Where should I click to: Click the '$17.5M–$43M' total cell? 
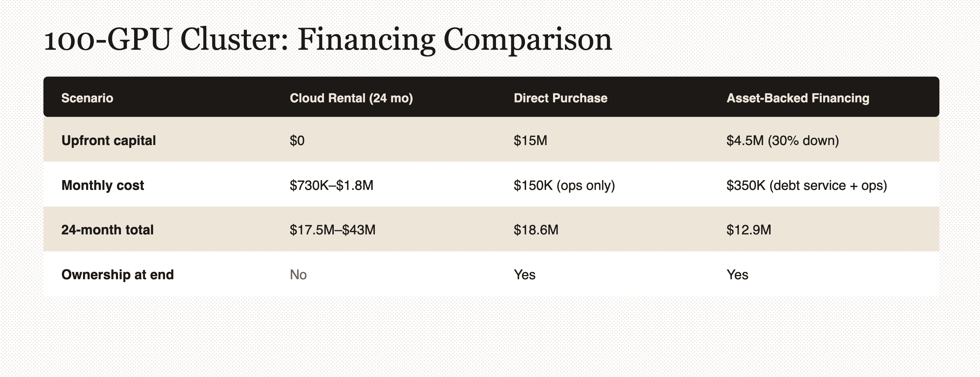tap(332, 230)
